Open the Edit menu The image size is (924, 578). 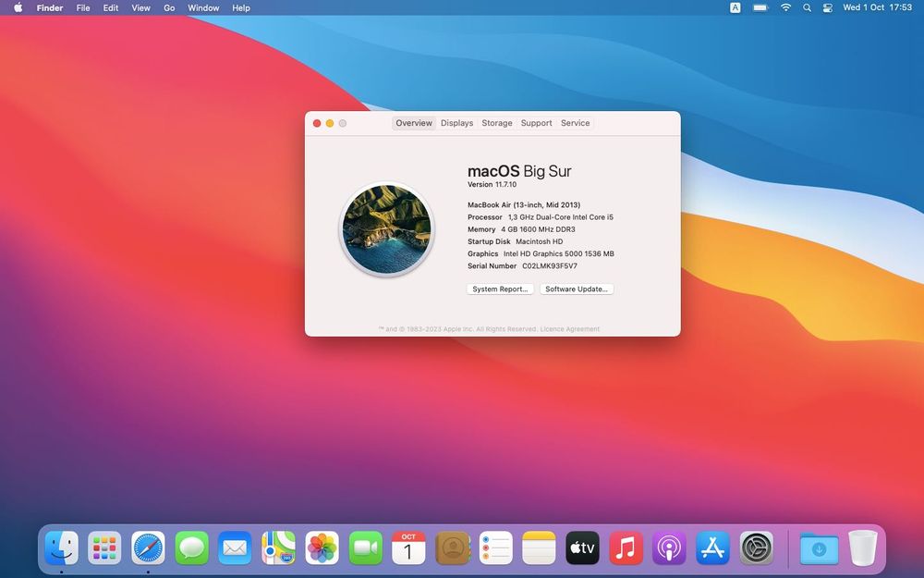point(111,7)
